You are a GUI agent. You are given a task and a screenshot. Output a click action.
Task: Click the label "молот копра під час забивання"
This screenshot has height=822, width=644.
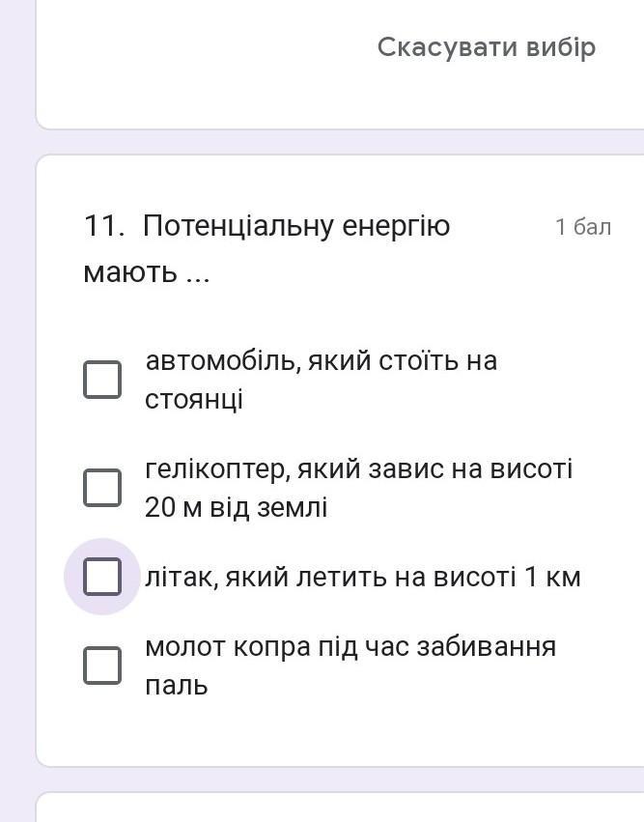point(350,646)
